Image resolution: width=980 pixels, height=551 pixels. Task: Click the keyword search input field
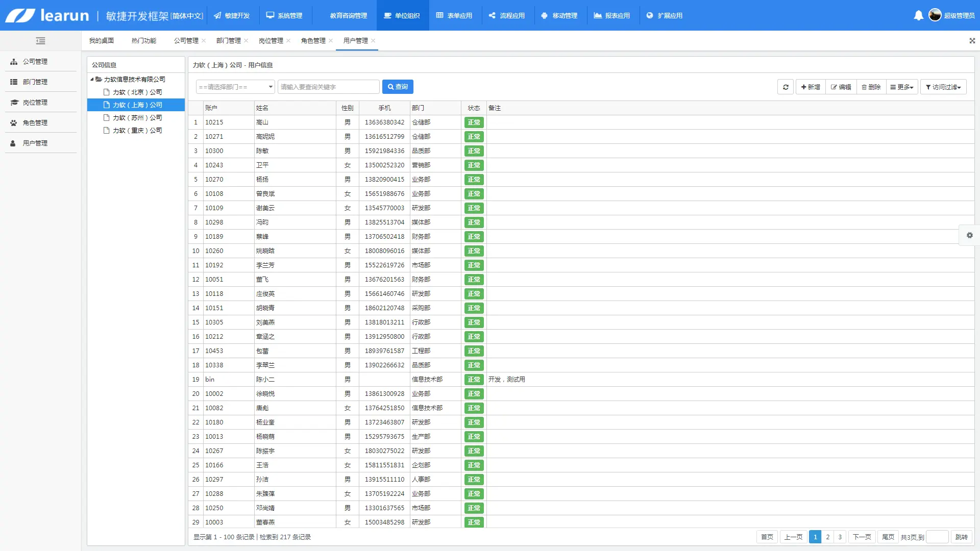(328, 87)
